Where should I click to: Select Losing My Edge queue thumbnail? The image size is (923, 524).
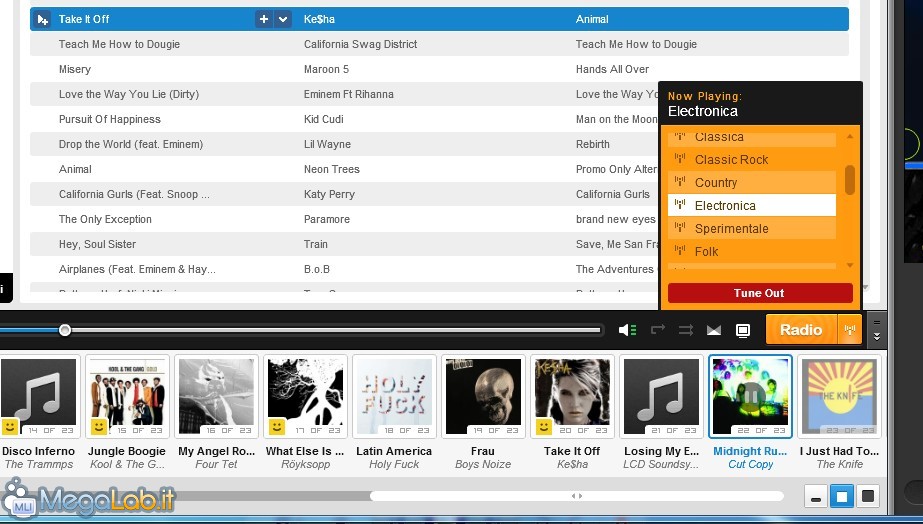coord(661,396)
